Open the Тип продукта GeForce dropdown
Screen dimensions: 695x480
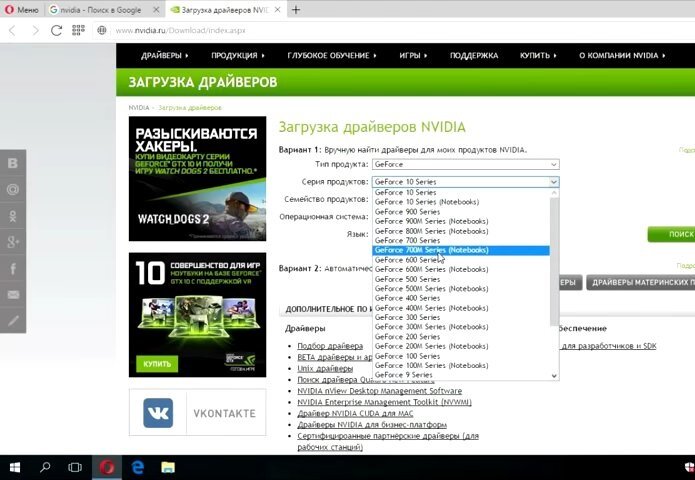coord(465,164)
